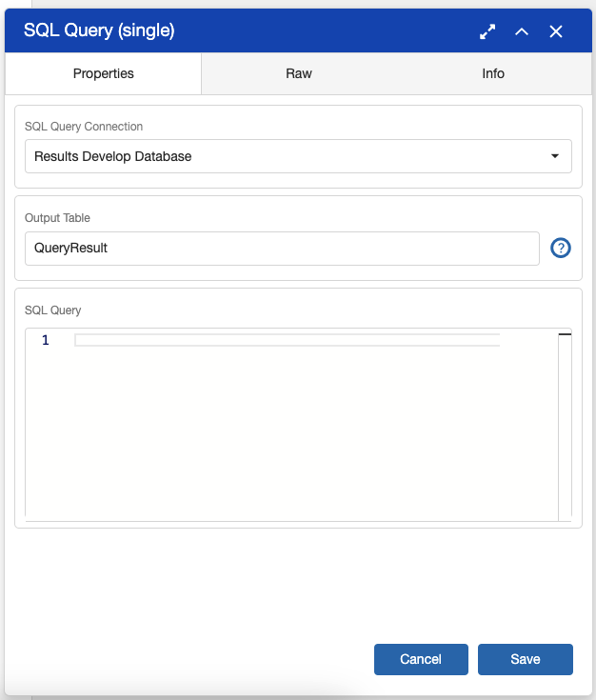Click the SQL editor vertical scrollbar
Viewport: 596px width, 700px height.
pos(565,424)
